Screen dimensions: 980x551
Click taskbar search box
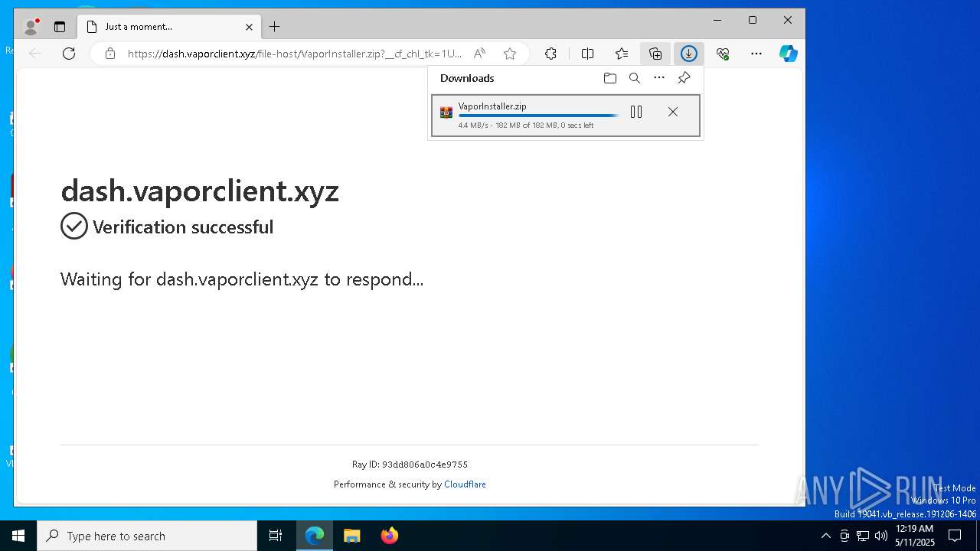coord(147,536)
